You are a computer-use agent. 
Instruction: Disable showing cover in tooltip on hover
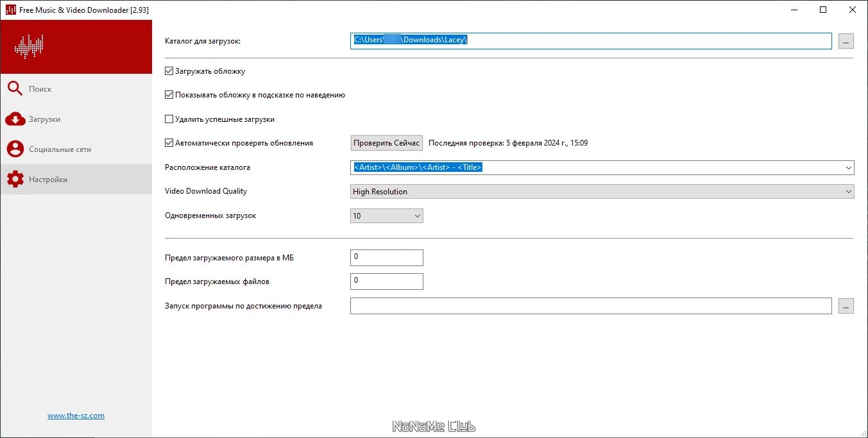coord(169,95)
